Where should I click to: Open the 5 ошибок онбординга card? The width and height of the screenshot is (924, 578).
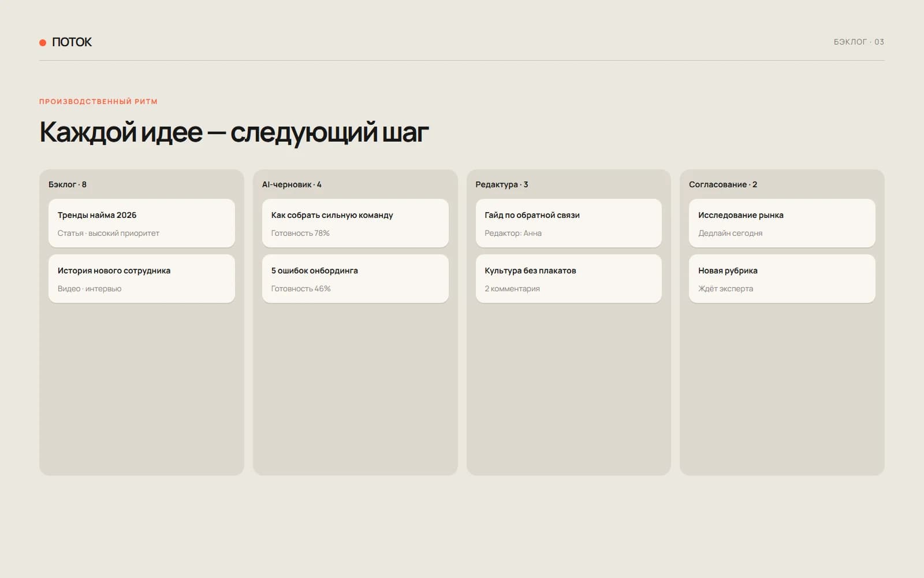(355, 279)
